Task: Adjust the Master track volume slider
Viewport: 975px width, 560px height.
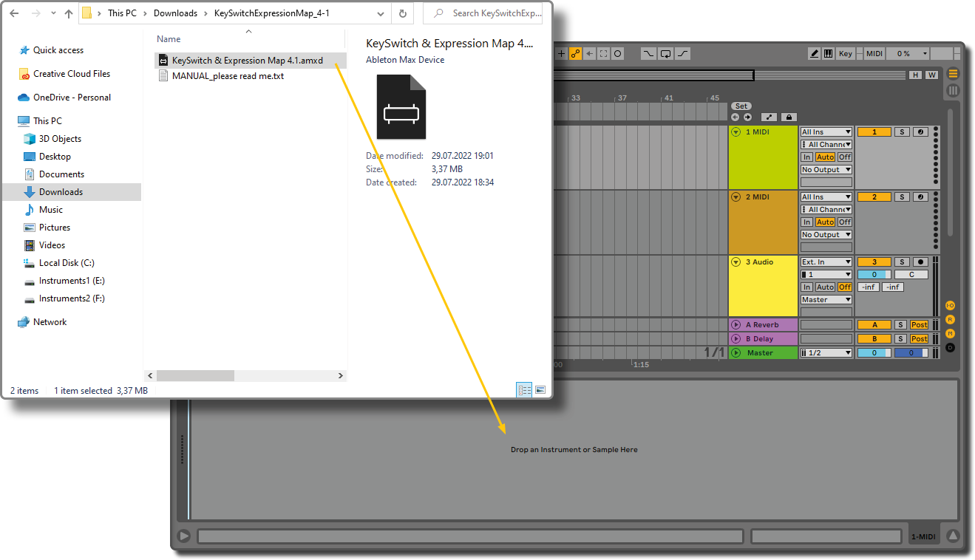Action: click(x=874, y=353)
